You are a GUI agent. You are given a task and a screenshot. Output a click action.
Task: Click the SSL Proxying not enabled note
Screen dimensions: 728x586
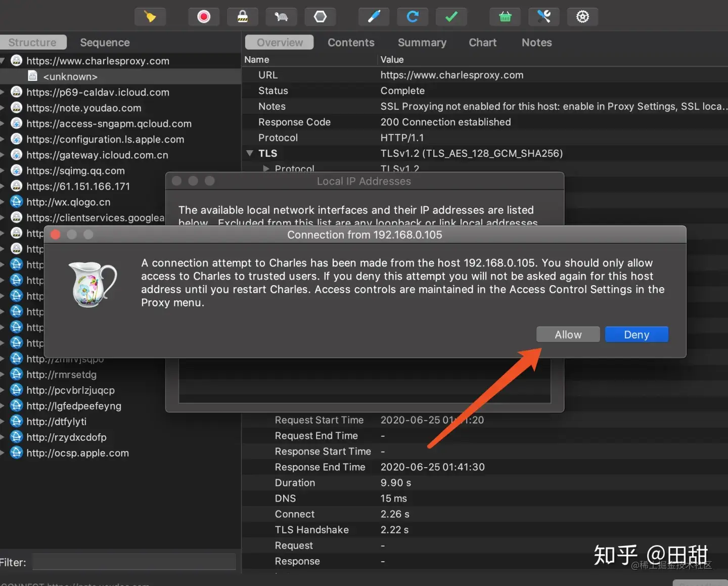(x=554, y=107)
